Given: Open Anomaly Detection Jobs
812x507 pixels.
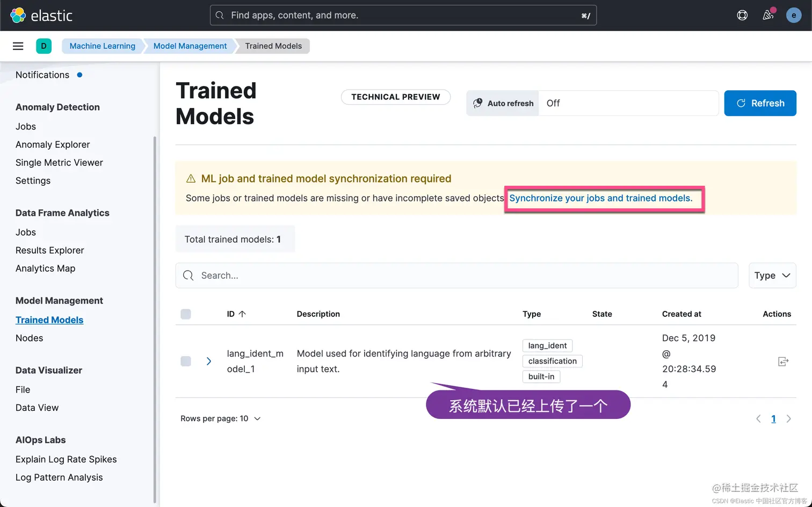Looking at the screenshot, I should point(26,127).
